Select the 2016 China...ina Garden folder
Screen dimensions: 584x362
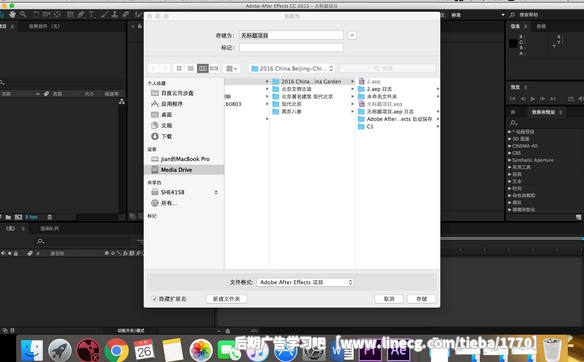tap(312, 81)
